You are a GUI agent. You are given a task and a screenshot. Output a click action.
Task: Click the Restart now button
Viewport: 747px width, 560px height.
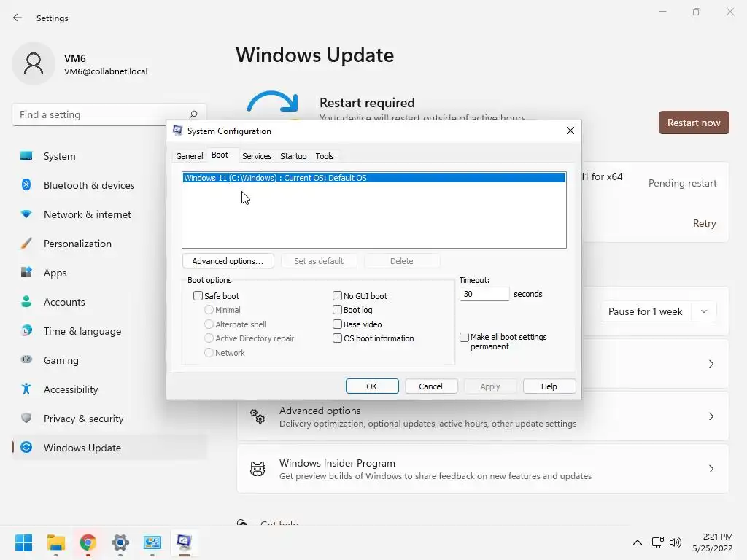pos(694,122)
